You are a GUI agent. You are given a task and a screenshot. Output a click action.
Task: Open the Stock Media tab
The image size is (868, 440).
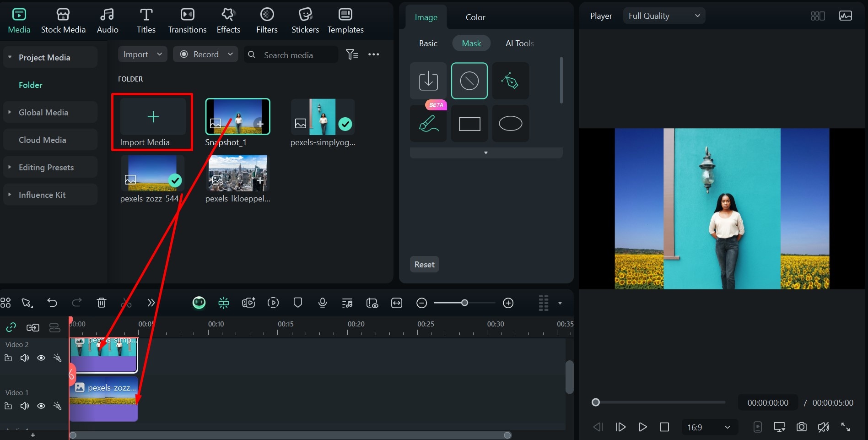pyautogui.click(x=63, y=21)
